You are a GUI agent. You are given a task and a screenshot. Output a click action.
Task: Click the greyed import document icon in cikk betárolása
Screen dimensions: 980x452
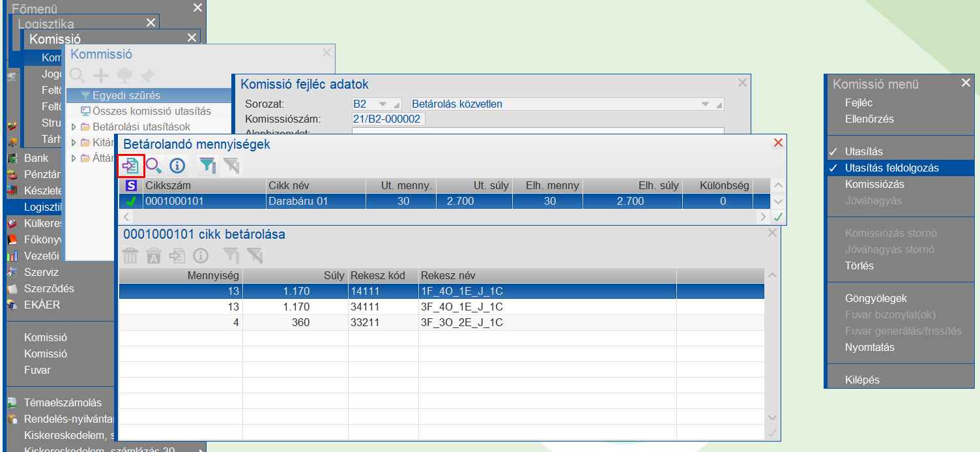click(177, 256)
